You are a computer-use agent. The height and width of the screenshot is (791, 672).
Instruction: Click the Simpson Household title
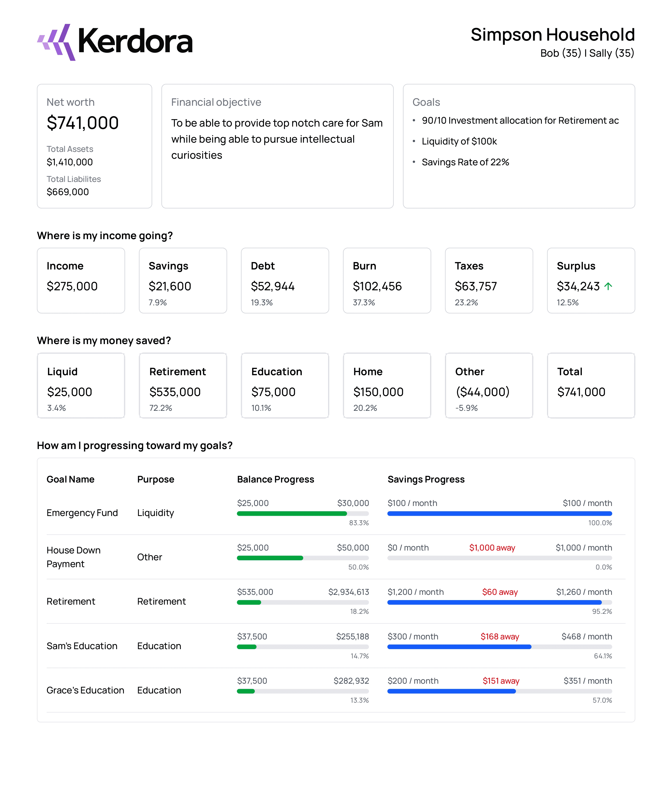pos(552,35)
